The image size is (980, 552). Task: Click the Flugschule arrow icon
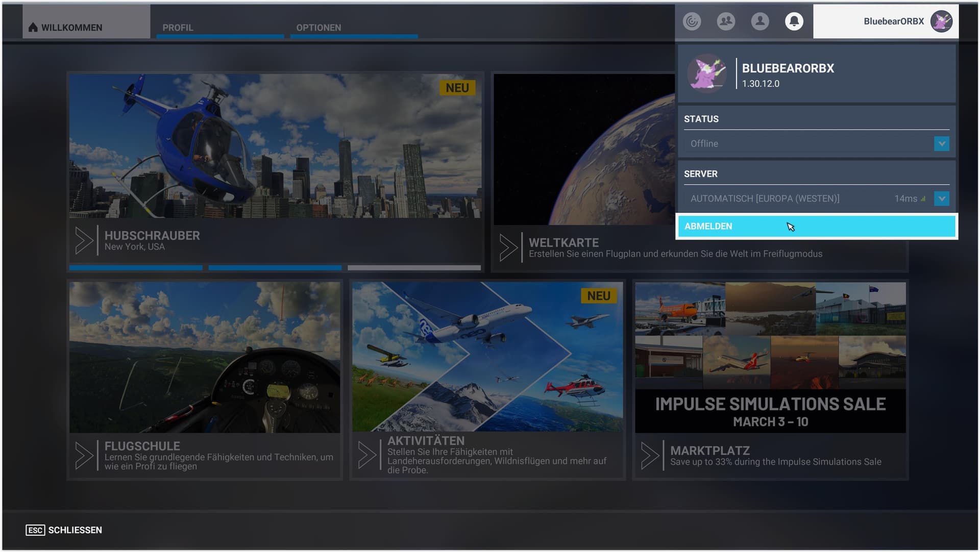pos(84,455)
